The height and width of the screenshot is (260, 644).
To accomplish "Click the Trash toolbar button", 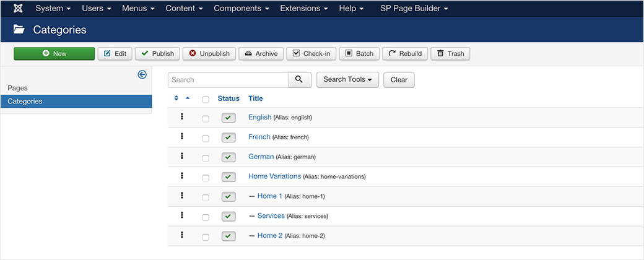I will coord(450,54).
